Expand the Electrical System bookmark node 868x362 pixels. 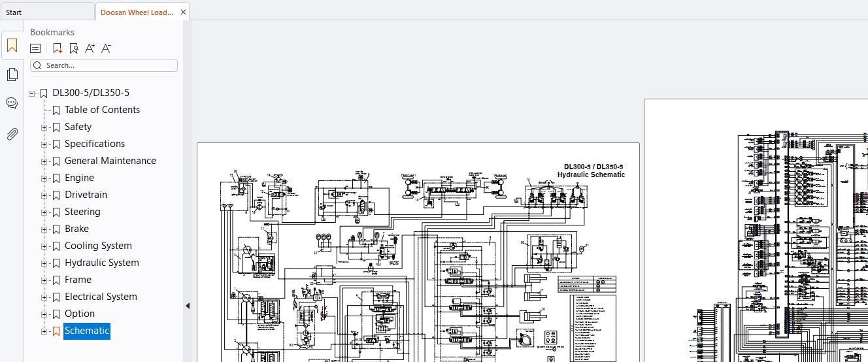pos(44,297)
